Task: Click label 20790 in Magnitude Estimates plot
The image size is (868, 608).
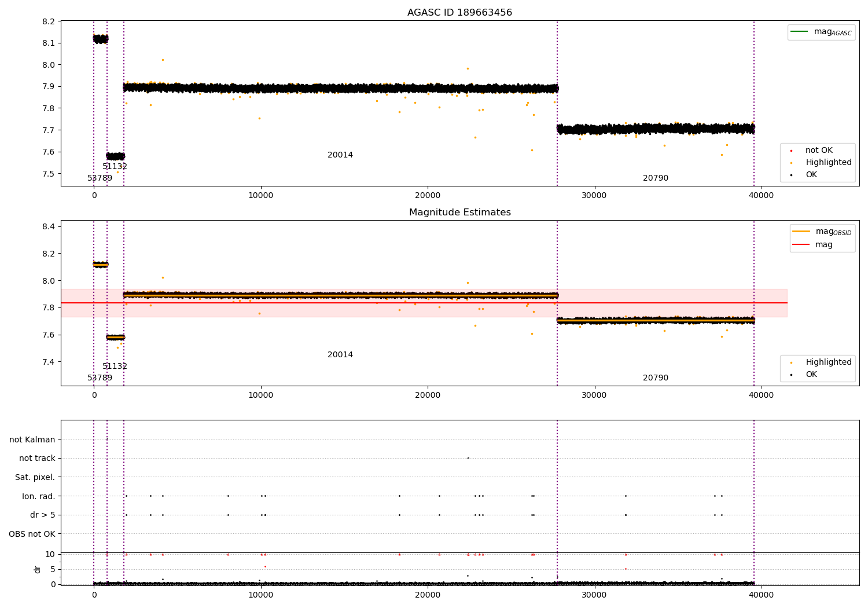Action: (x=656, y=378)
